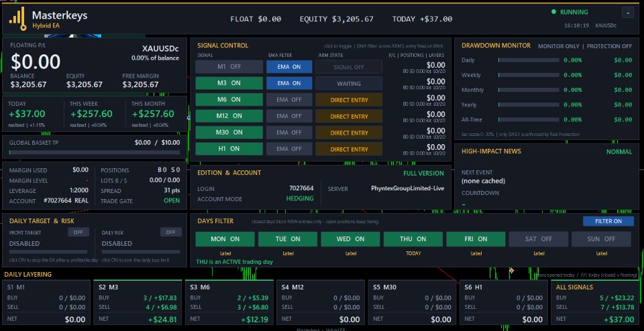
Task: Click the PhyntexGroupLimited-Live server name
Action: coord(407,188)
